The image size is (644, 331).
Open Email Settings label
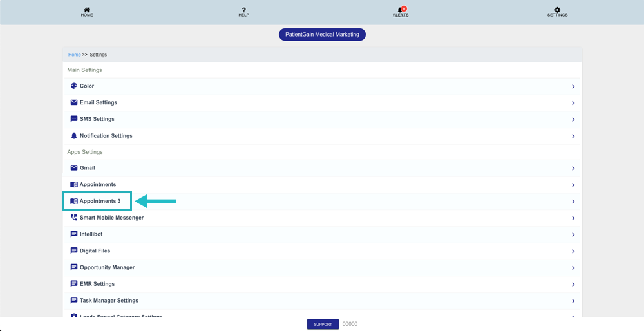tap(98, 102)
